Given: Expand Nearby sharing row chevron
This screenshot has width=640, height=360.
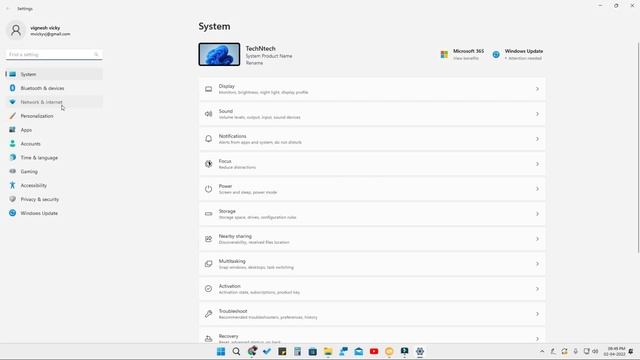Looking at the screenshot, I should (537, 239).
